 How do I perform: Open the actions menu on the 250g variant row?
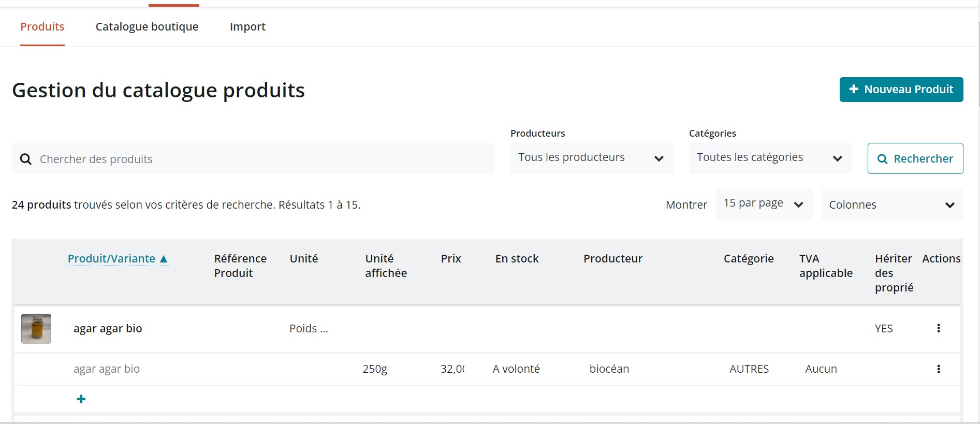pyautogui.click(x=938, y=369)
